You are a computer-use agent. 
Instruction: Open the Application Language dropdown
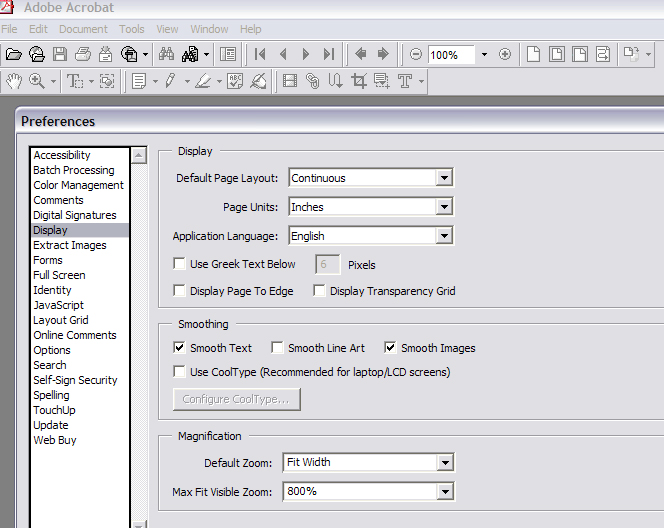pyautogui.click(x=444, y=235)
